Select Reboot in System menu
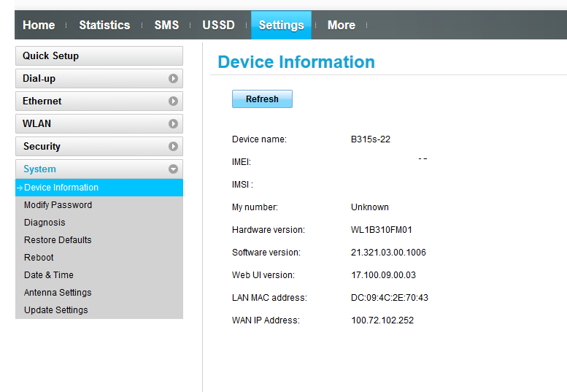Viewport: 567px width, 392px height. click(x=39, y=258)
